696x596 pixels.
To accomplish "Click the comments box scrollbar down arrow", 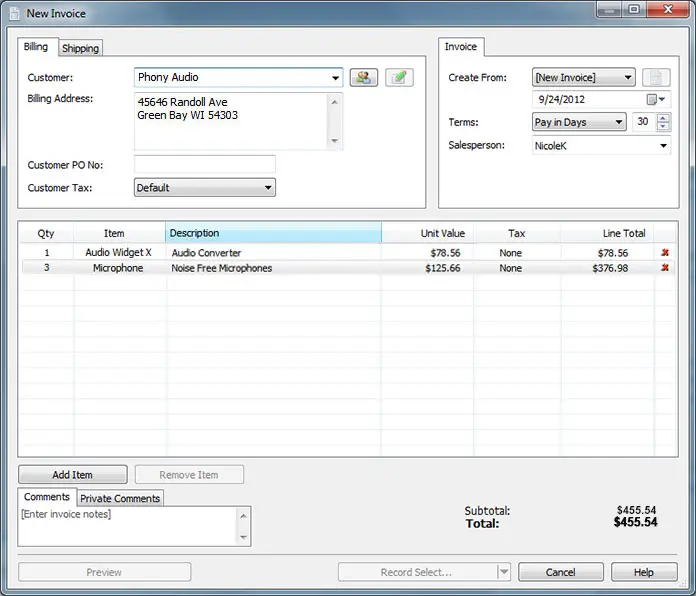I will (x=243, y=537).
